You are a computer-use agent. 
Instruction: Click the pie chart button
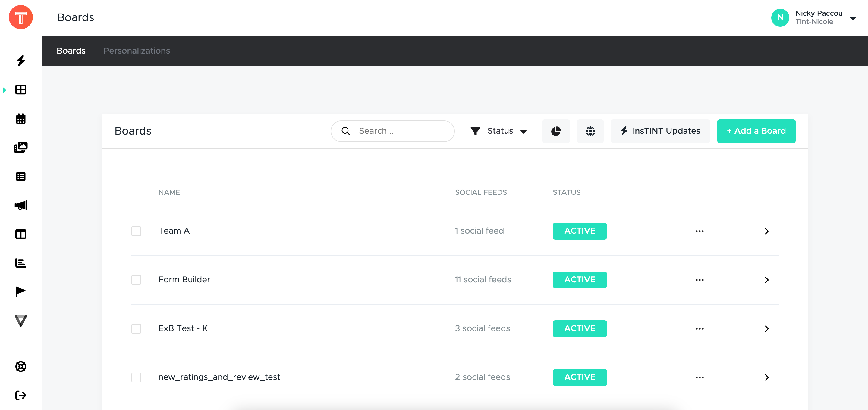pyautogui.click(x=556, y=131)
